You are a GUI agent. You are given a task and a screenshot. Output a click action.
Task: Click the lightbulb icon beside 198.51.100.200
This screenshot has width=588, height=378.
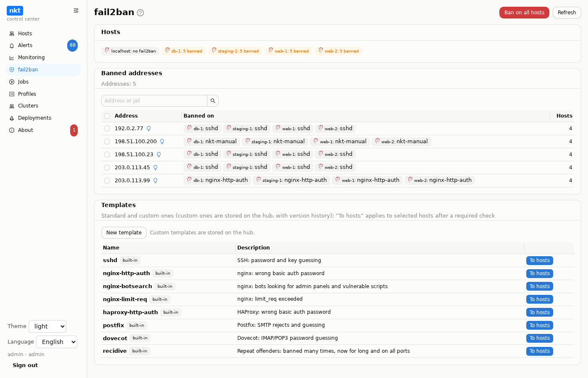tap(162, 142)
